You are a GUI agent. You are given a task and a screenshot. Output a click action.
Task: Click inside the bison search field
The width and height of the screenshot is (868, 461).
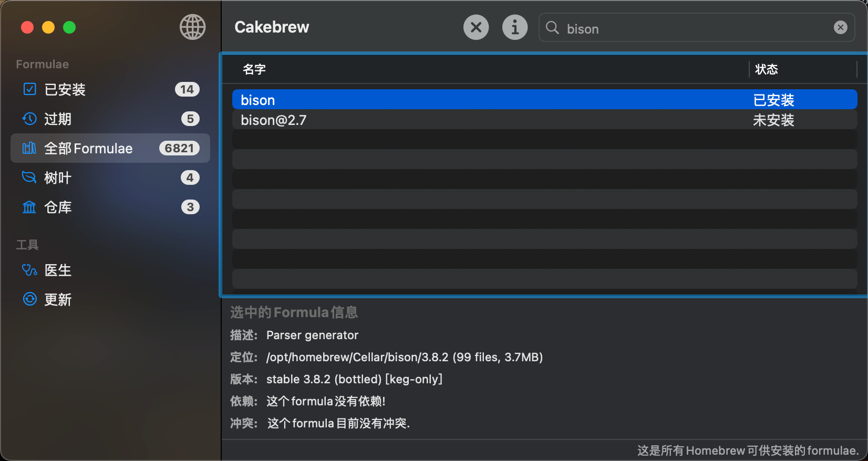pos(696,28)
